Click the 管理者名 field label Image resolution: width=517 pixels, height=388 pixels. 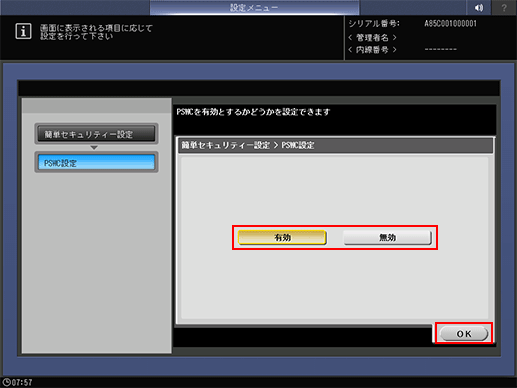tap(372, 37)
